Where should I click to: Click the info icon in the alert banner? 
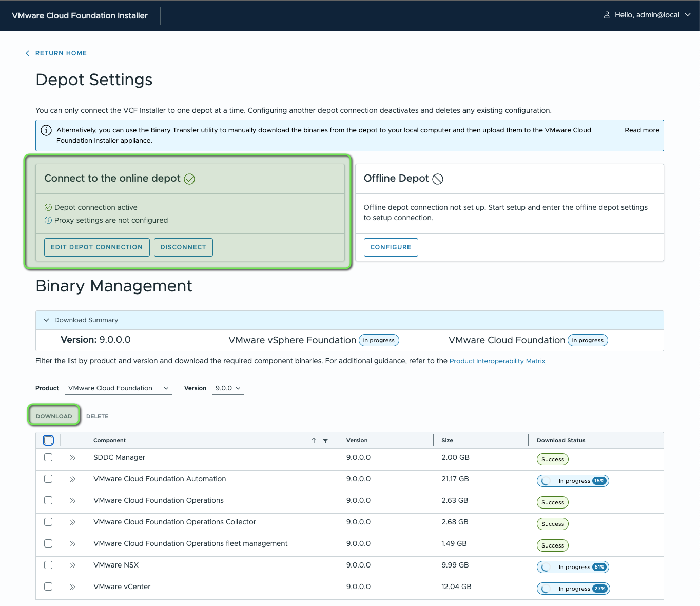tap(46, 130)
